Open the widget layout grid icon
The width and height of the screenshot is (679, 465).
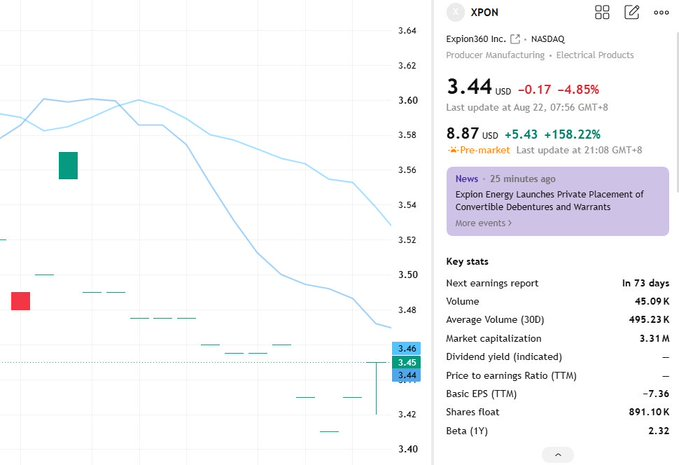(x=602, y=12)
